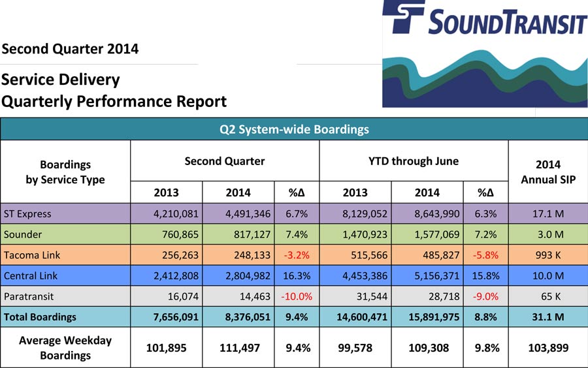Screen dimensions: 588x368
Task: Click the YTD through June header
Action: (x=414, y=161)
